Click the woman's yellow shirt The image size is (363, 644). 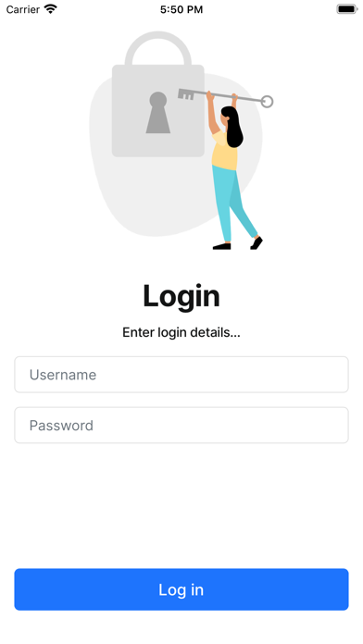click(x=224, y=151)
